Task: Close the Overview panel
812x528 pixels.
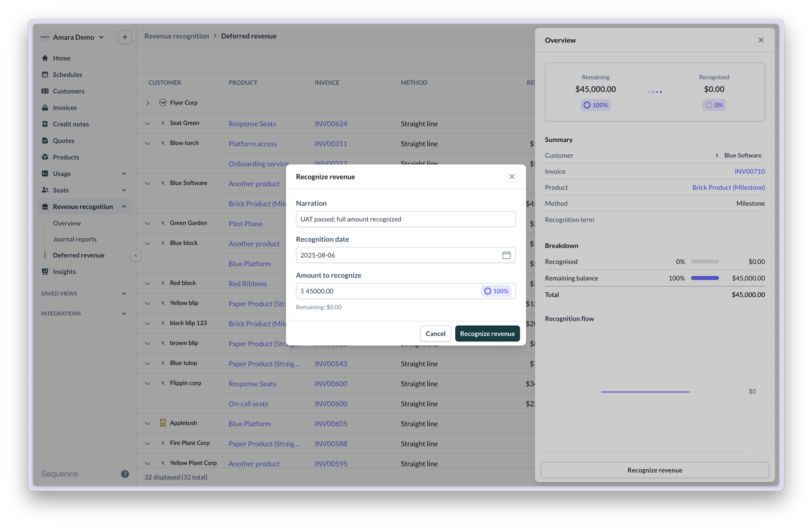Action: [761, 40]
